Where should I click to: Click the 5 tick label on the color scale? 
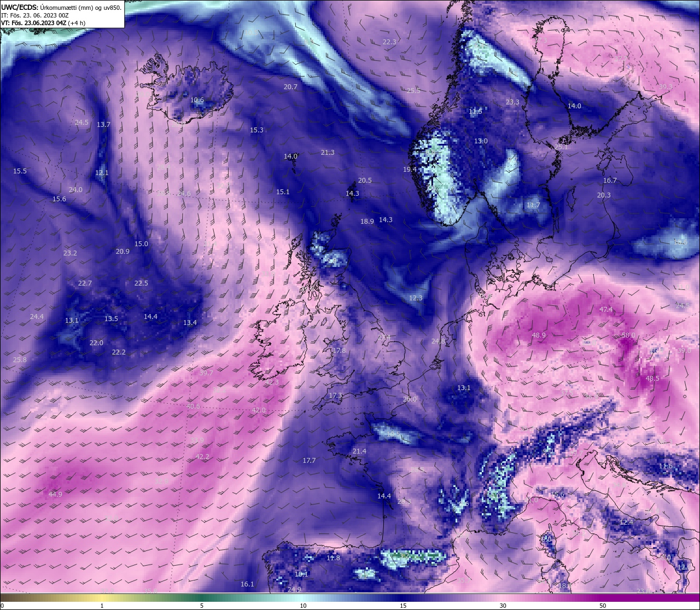click(x=202, y=606)
